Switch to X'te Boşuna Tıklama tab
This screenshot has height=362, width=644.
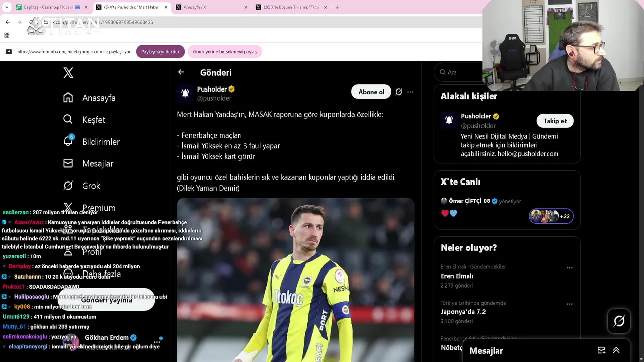point(291,7)
